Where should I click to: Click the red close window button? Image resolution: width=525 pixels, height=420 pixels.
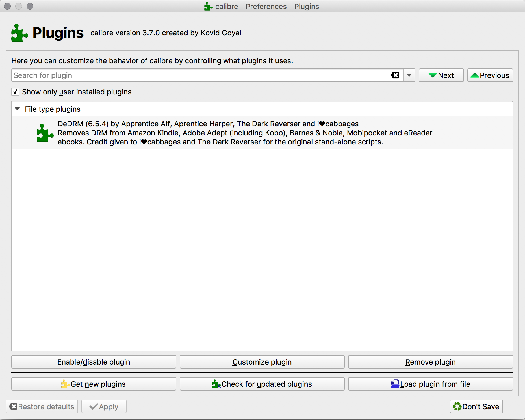(x=7, y=6)
